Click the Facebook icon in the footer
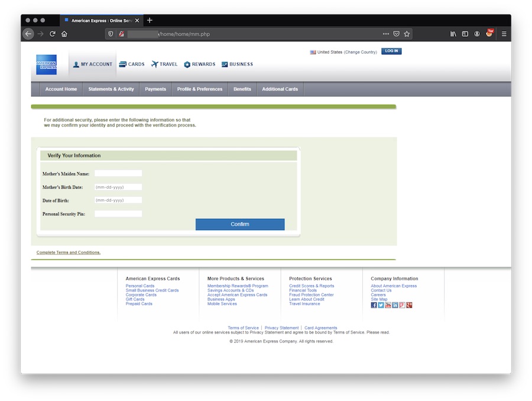The image size is (532, 401). click(374, 305)
